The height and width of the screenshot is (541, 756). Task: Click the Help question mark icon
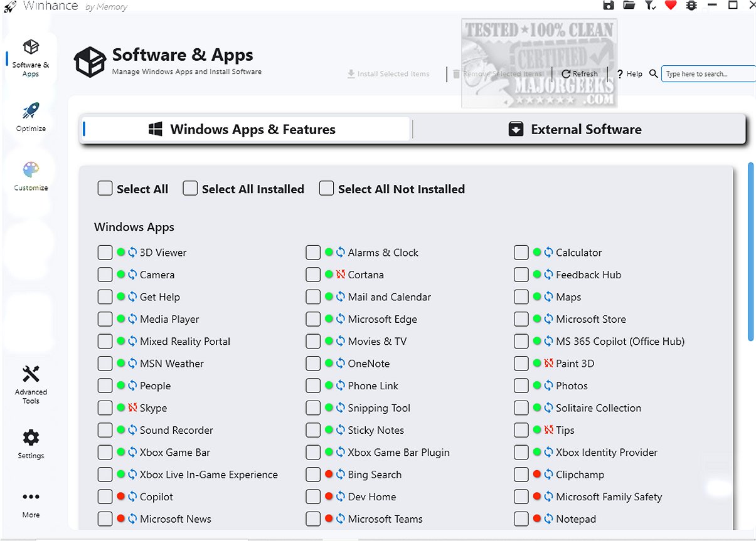620,74
